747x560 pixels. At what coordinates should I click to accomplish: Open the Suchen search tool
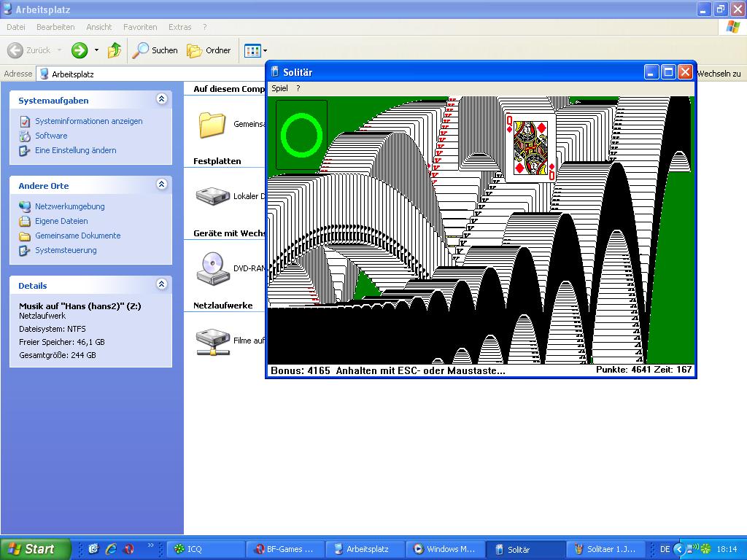tap(155, 50)
